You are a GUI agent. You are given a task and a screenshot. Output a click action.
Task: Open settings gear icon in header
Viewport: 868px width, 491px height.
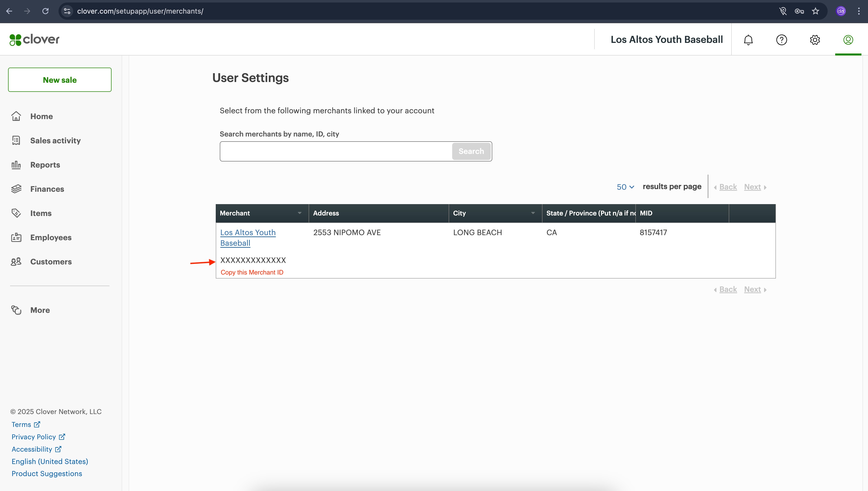(815, 40)
